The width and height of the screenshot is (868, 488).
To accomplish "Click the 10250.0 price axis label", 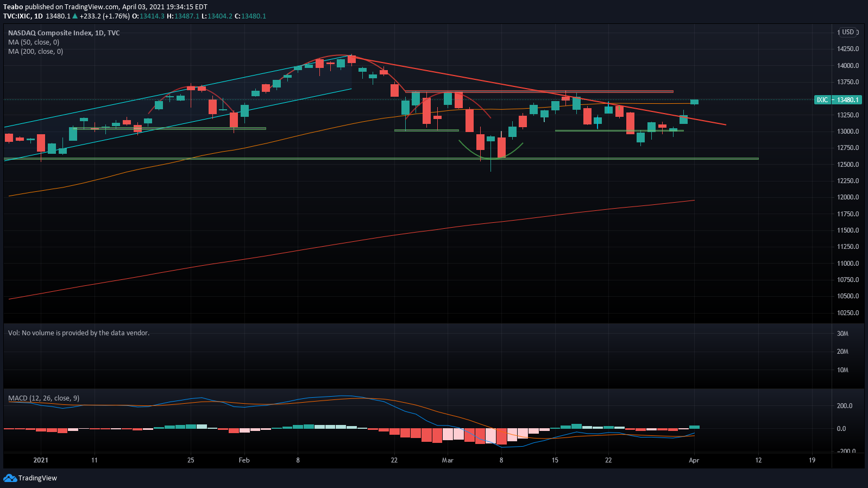I will pyautogui.click(x=848, y=313).
